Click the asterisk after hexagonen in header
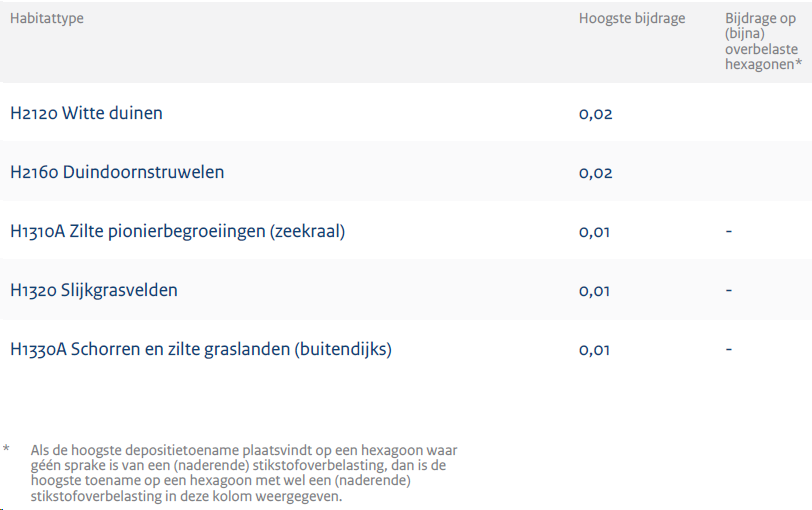Screen dimensions: 812x510 pos(799,63)
